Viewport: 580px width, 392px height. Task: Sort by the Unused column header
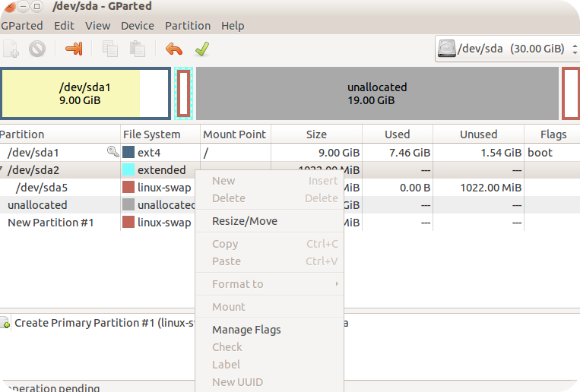point(479,134)
